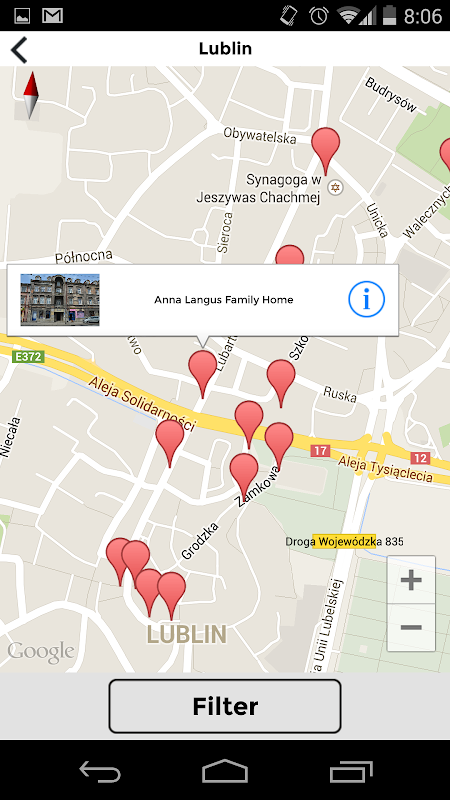
Task: Zoom out with the minus button
Action: 411,628
